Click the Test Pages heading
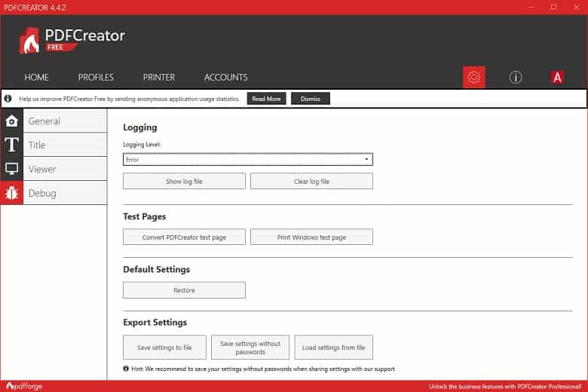588x392 pixels. [145, 216]
